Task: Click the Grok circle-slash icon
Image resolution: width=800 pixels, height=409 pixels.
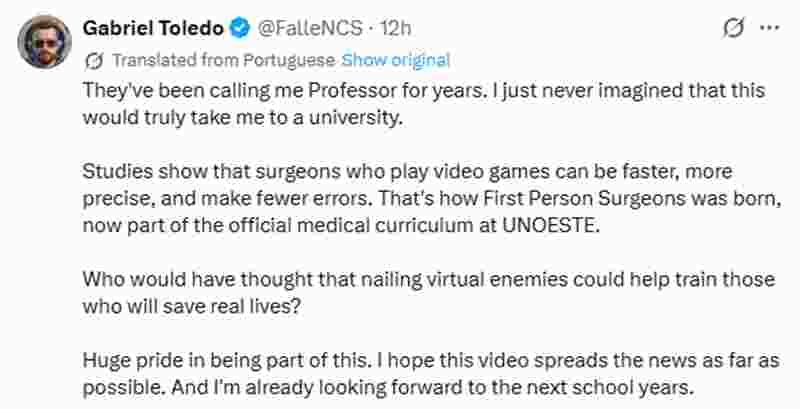Action: pos(734,30)
